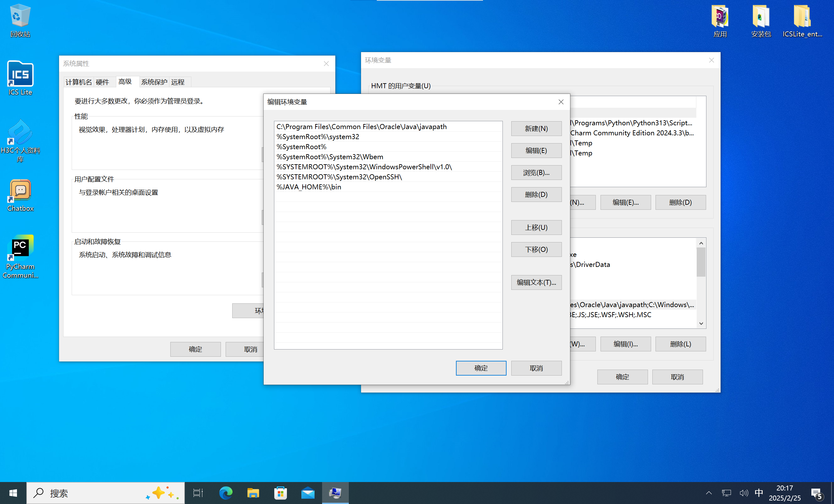
Task: Open Microsoft Store taskbar icon
Action: 280,493
